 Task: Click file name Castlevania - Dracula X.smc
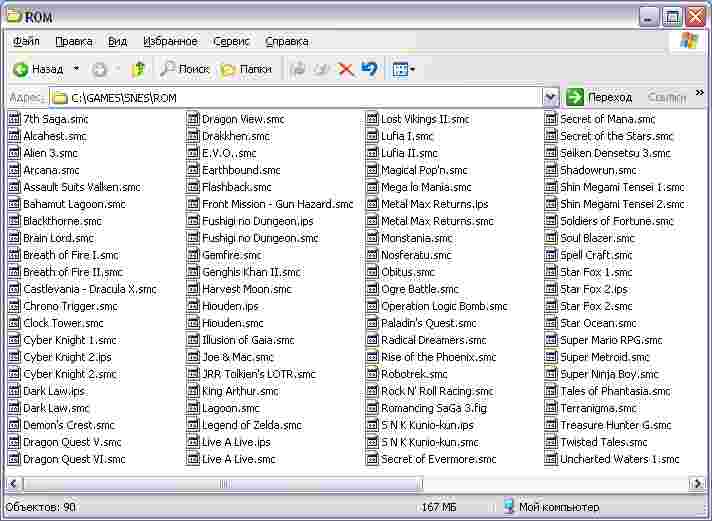click(x=90, y=289)
